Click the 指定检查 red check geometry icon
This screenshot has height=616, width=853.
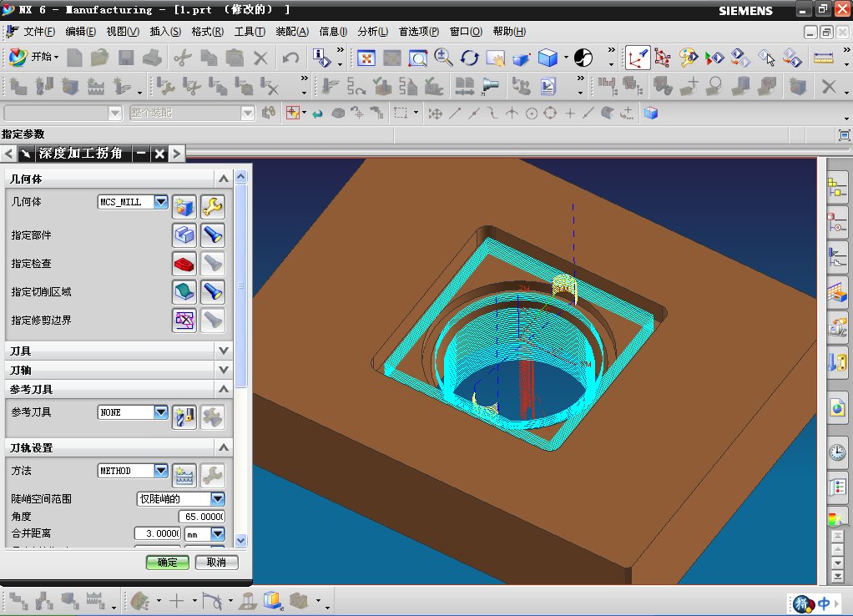point(184,264)
